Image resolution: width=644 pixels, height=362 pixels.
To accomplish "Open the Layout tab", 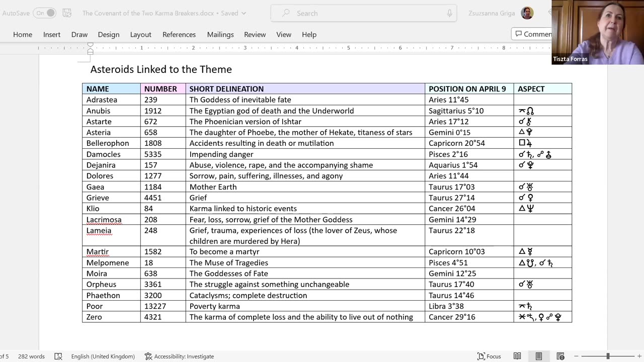I will pos(141,35).
